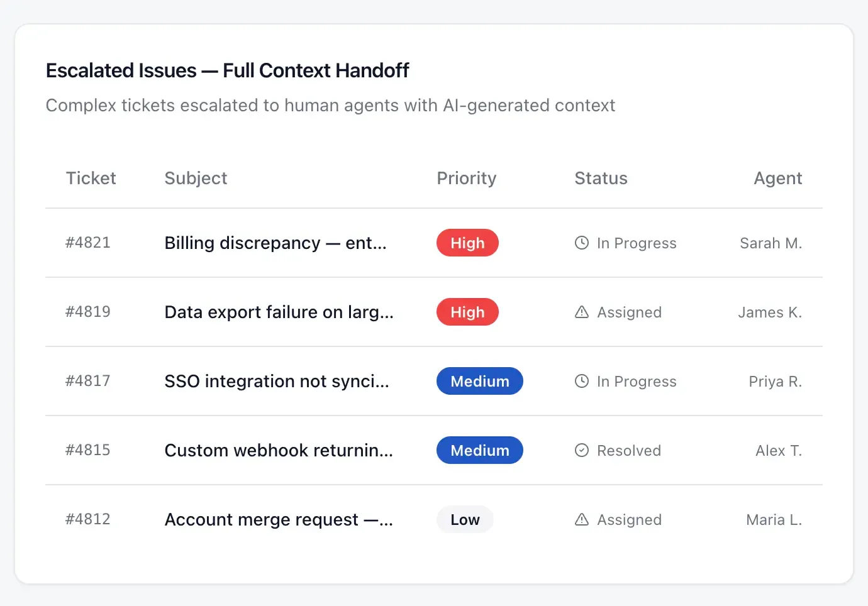This screenshot has width=868, height=606.
Task: Switch to the Priority column header
Action: 466,178
